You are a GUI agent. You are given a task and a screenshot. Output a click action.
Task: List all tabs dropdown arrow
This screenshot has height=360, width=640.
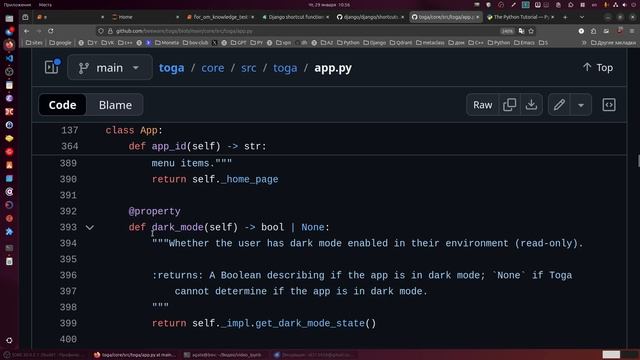click(582, 17)
